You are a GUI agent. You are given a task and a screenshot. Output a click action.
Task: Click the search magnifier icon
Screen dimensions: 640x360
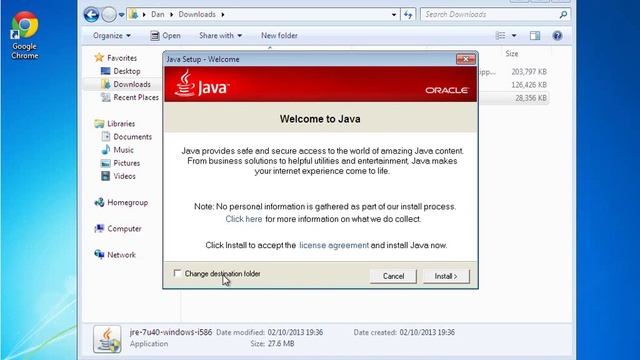[x=563, y=15]
